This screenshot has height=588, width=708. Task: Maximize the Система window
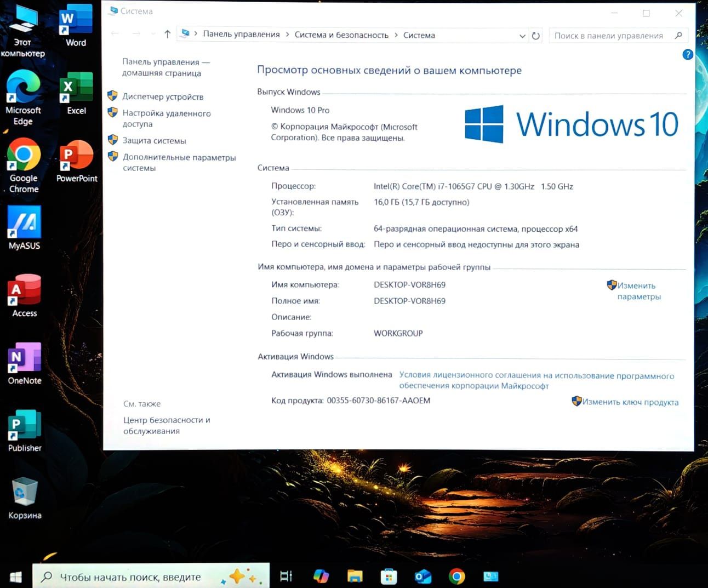point(646,13)
